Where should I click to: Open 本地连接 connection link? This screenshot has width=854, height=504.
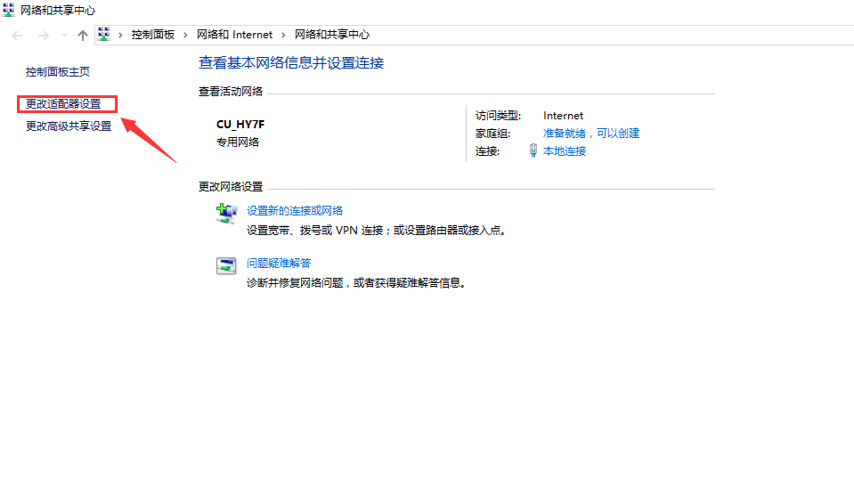[x=565, y=150]
